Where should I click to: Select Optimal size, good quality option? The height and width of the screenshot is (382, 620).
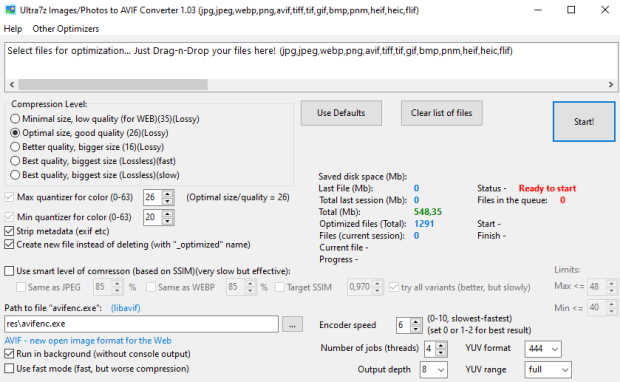point(89,133)
